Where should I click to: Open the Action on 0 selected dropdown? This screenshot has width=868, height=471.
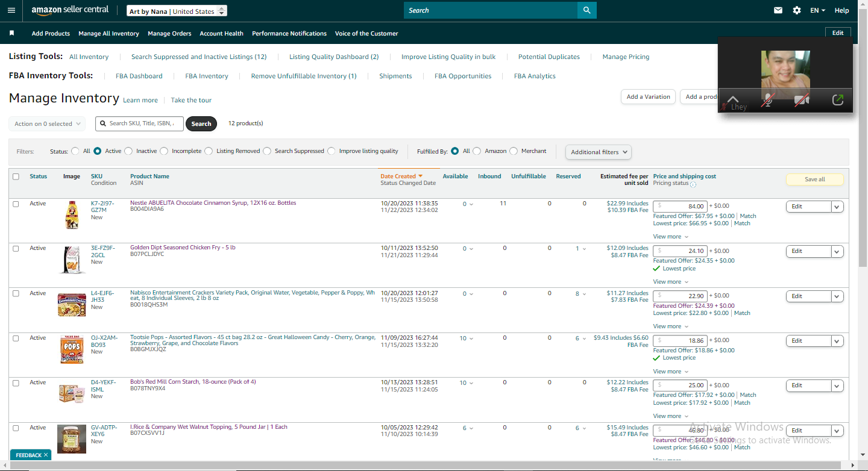47,123
